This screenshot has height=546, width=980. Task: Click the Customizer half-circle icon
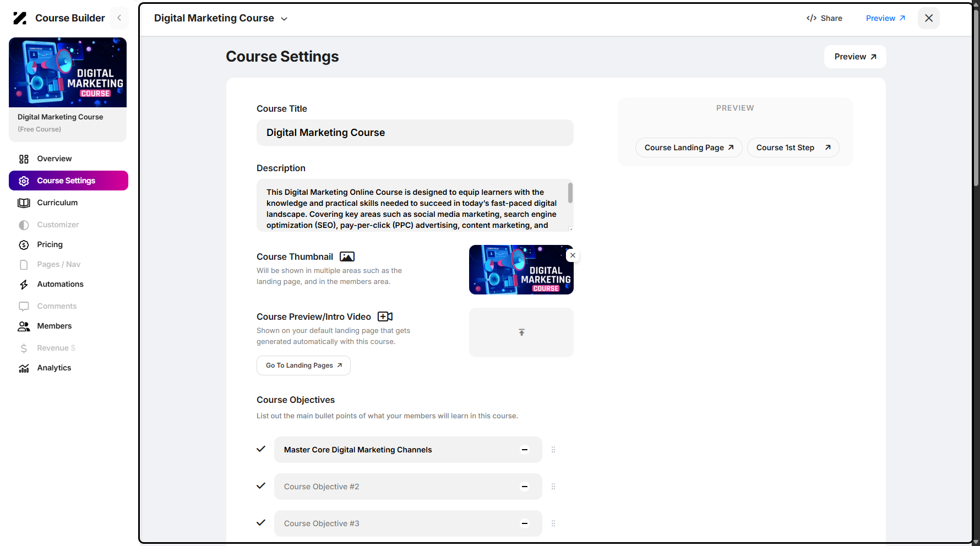(x=24, y=225)
